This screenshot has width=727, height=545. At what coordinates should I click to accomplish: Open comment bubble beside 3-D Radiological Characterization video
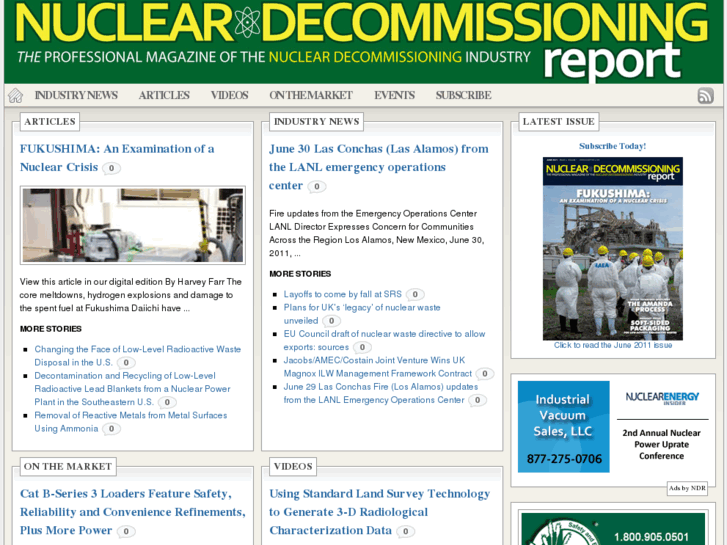pos(405,531)
